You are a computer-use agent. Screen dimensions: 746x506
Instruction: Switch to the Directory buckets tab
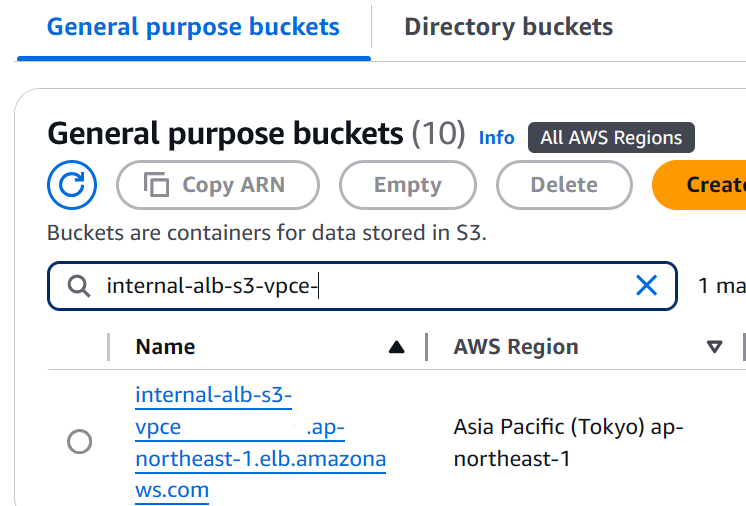[508, 27]
